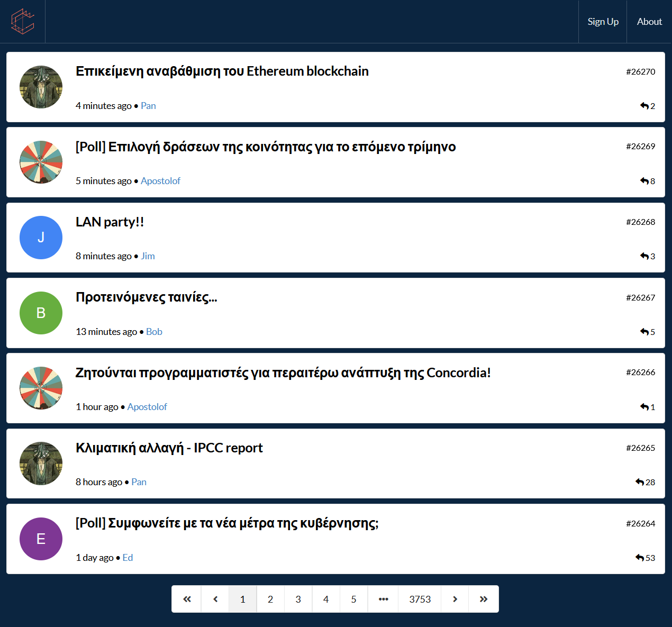The width and height of the screenshot is (672, 627).
Task: Expand the pagination ellipsis for more pages
Action: point(383,599)
